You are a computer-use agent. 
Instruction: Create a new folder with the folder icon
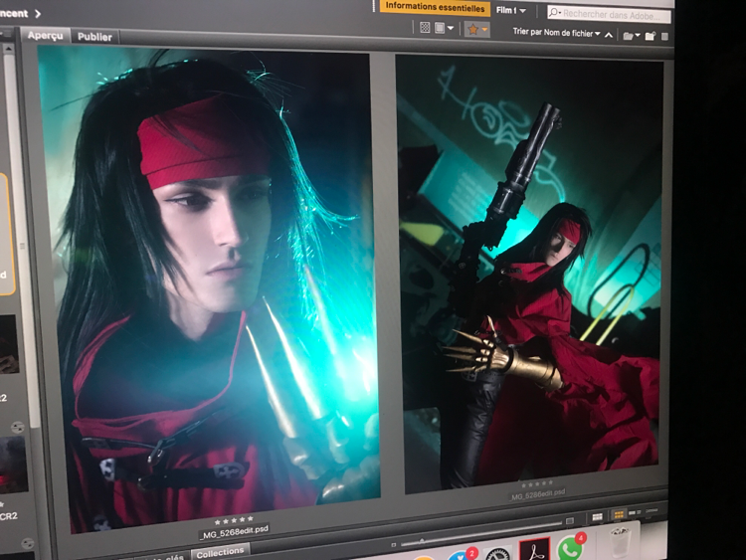pyautogui.click(x=651, y=36)
